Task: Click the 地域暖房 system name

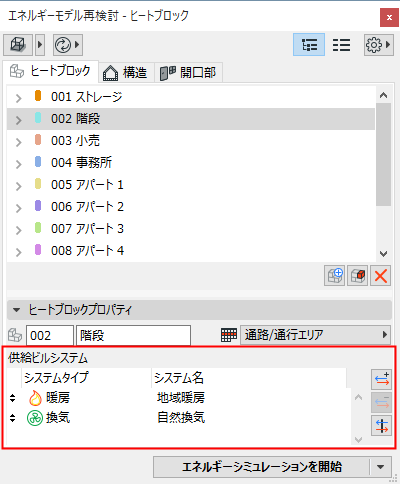Action: coord(181,398)
